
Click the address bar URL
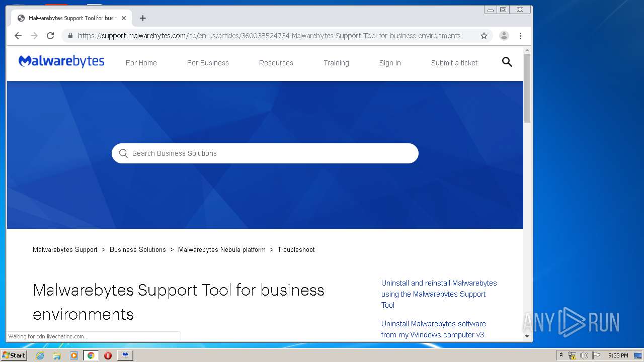tap(269, 36)
